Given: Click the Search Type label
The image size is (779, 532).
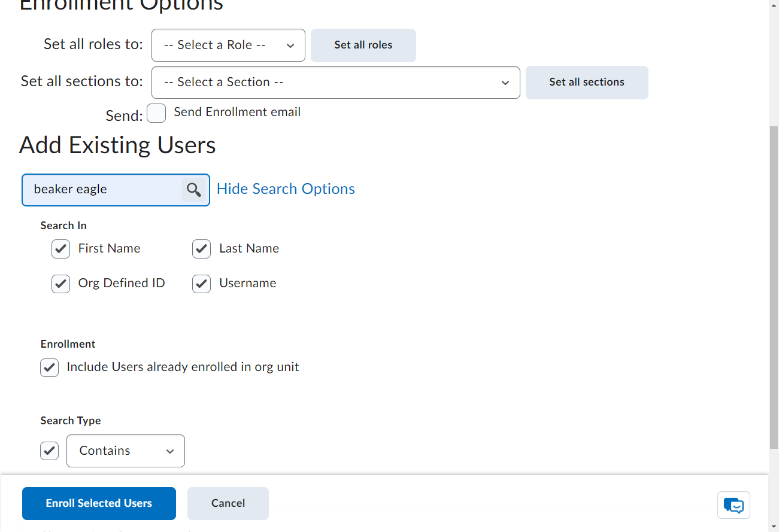Looking at the screenshot, I should coord(71,421).
